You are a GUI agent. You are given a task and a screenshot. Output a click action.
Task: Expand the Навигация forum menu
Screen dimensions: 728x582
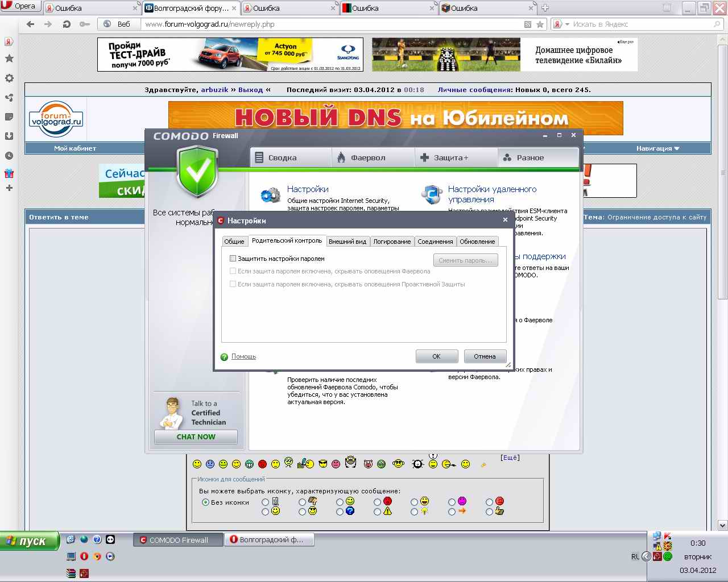point(658,148)
